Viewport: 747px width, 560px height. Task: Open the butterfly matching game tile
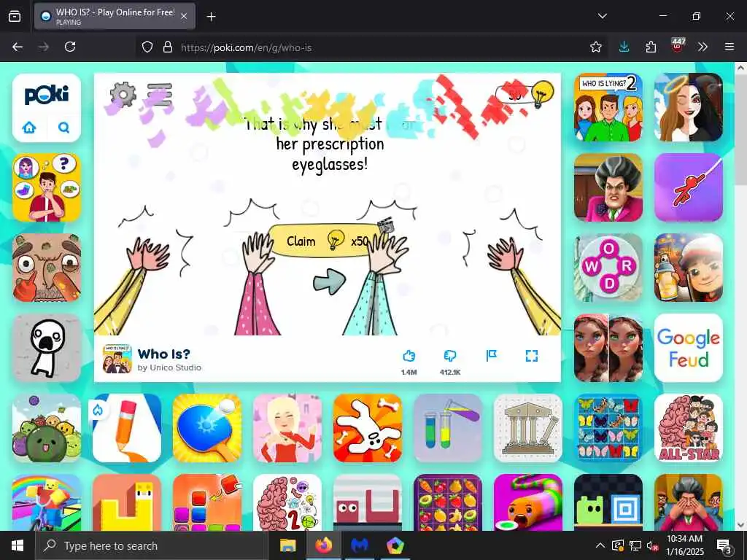608,427
